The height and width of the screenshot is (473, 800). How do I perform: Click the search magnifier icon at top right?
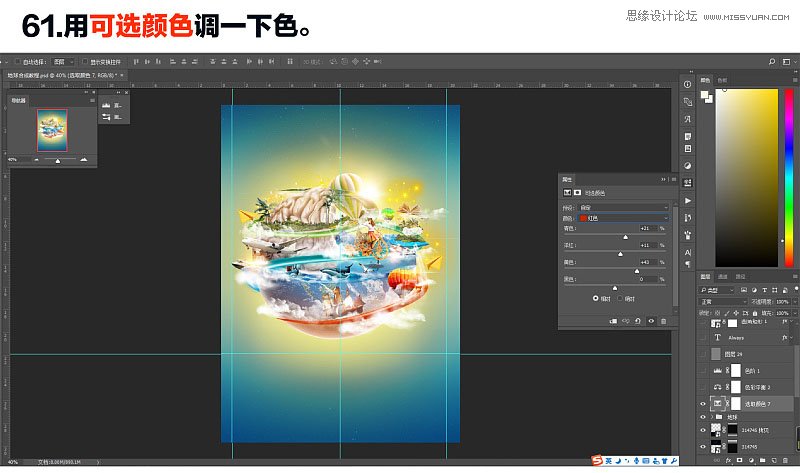pyautogui.click(x=771, y=62)
